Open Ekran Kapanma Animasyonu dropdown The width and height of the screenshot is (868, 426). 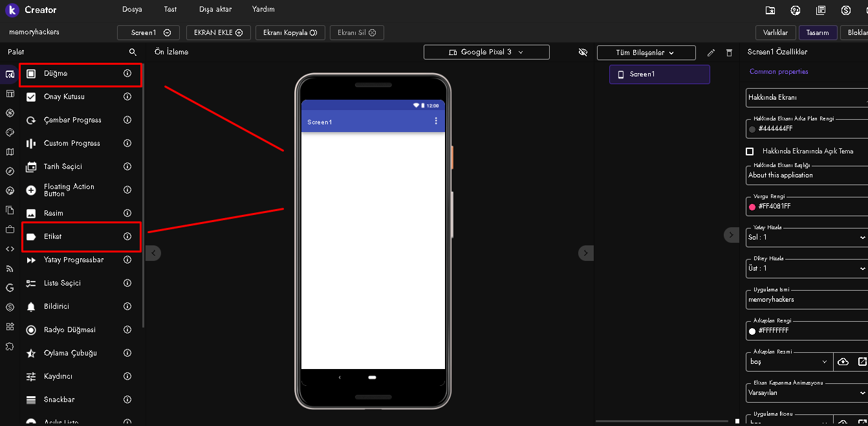click(x=807, y=392)
